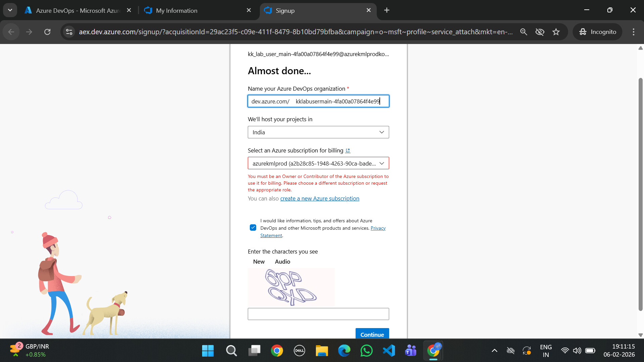The height and width of the screenshot is (362, 644).
Task: Close the Signup tab
Action: pyautogui.click(x=369, y=10)
